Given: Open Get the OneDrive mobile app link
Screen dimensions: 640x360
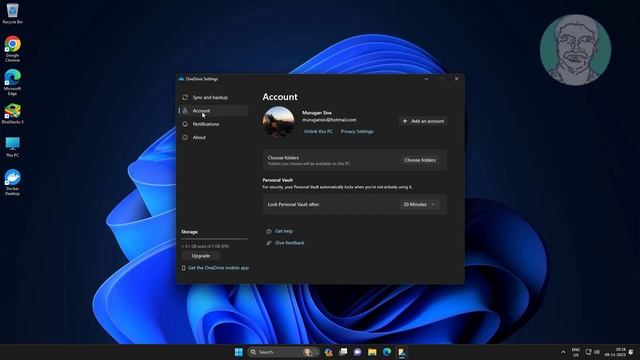Looking at the screenshot, I should pyautogui.click(x=218, y=268).
